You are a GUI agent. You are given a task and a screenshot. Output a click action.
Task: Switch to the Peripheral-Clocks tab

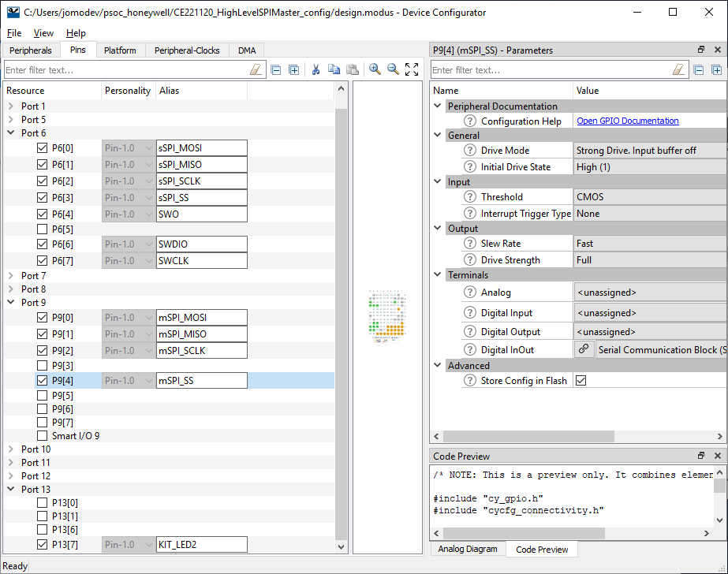point(187,50)
